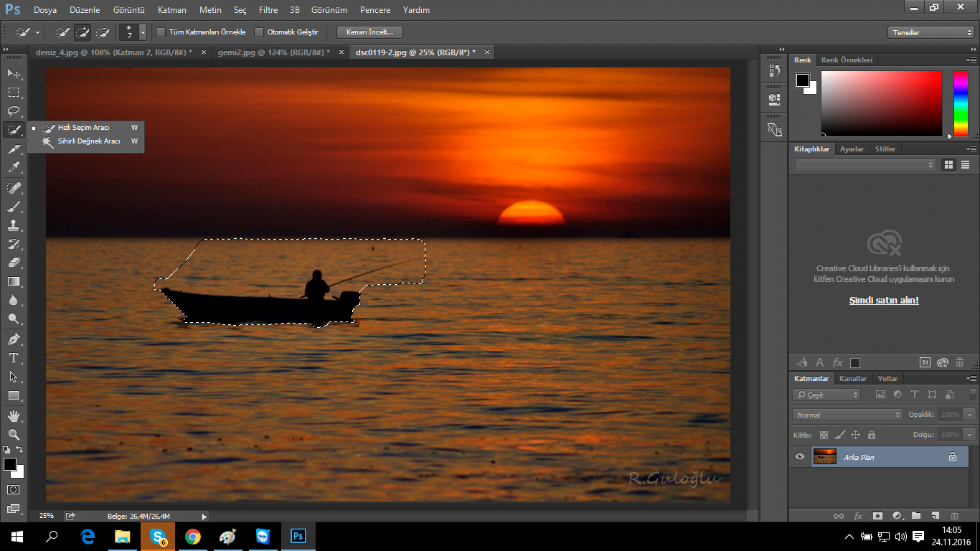Click the rainbow hue slider strip
The width and height of the screenshot is (980, 551).
(x=960, y=103)
